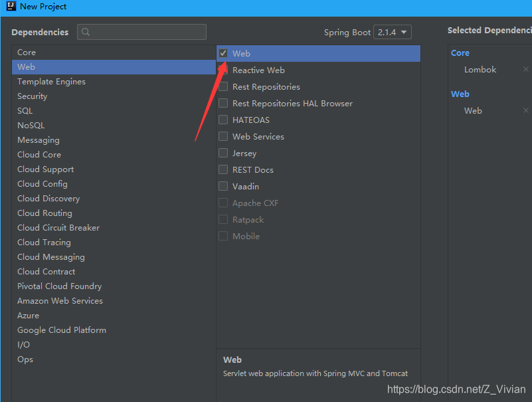Open the Spring Boot version dropdown
The image size is (532, 402).
393,33
